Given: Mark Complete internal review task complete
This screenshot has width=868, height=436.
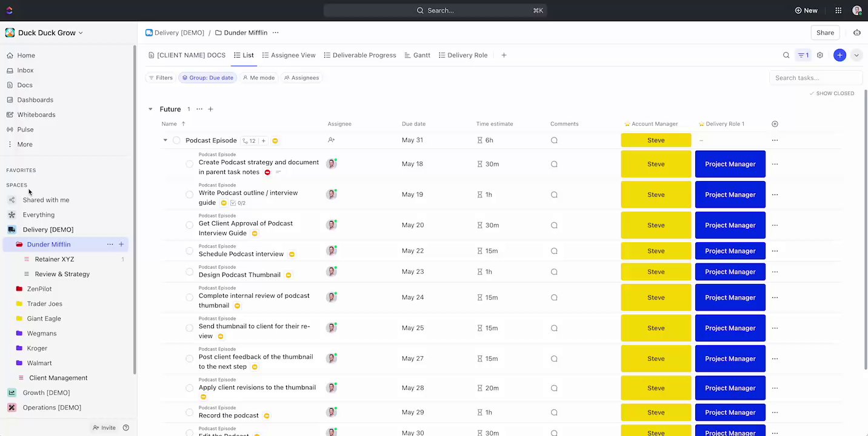Looking at the screenshot, I should click(189, 297).
